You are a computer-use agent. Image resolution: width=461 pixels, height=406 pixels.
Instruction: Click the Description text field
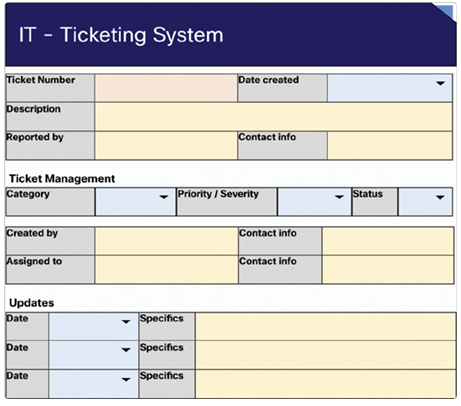(x=274, y=117)
